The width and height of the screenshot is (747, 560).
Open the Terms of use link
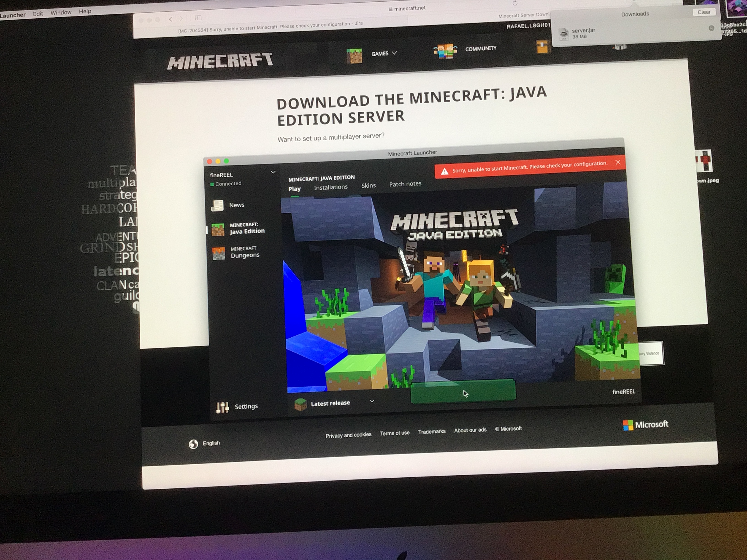tap(394, 433)
